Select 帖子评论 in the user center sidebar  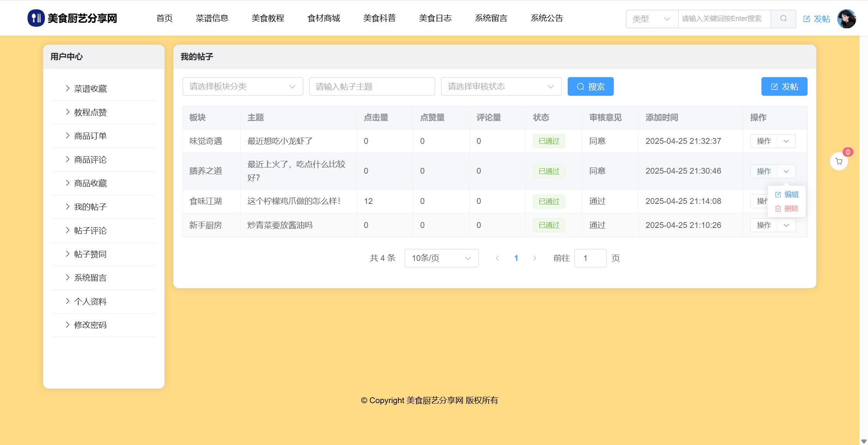90,231
